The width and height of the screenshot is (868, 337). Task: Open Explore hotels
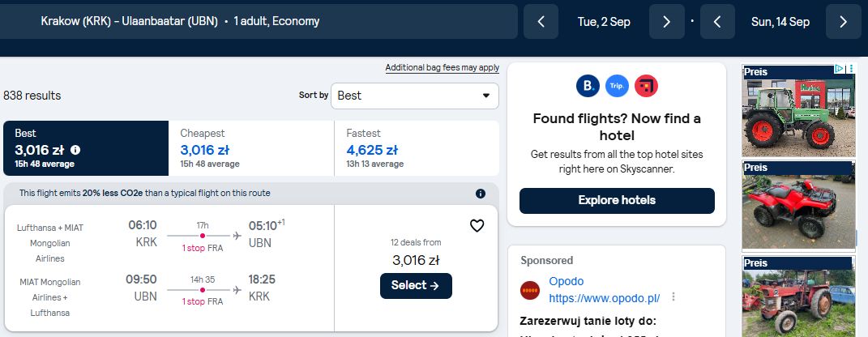click(617, 200)
